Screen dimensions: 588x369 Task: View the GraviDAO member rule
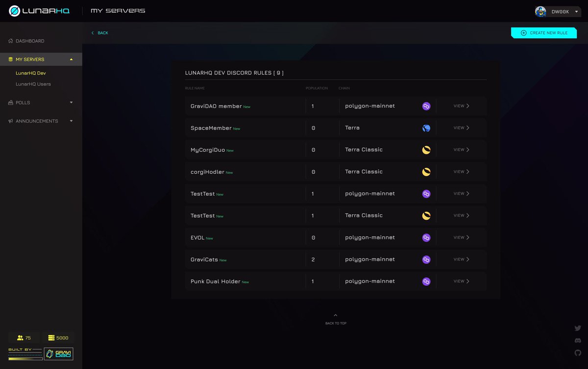[x=462, y=106]
